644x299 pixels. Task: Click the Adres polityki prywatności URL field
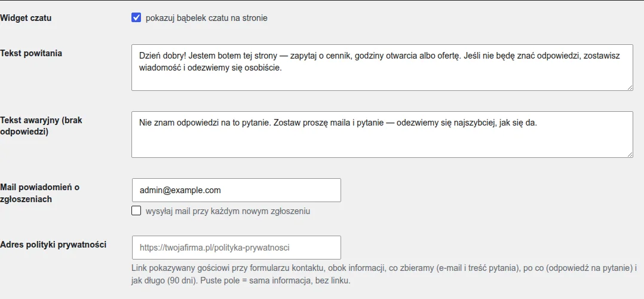236,248
